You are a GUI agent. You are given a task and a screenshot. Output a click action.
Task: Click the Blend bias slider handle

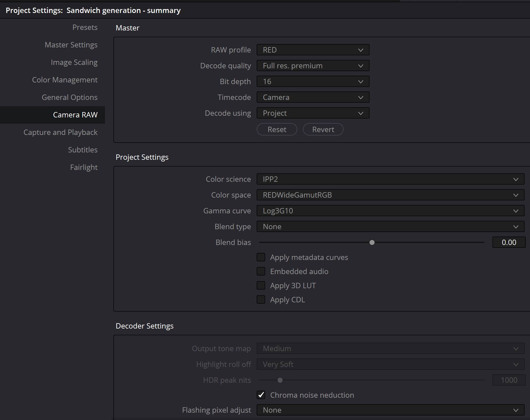[372, 242]
